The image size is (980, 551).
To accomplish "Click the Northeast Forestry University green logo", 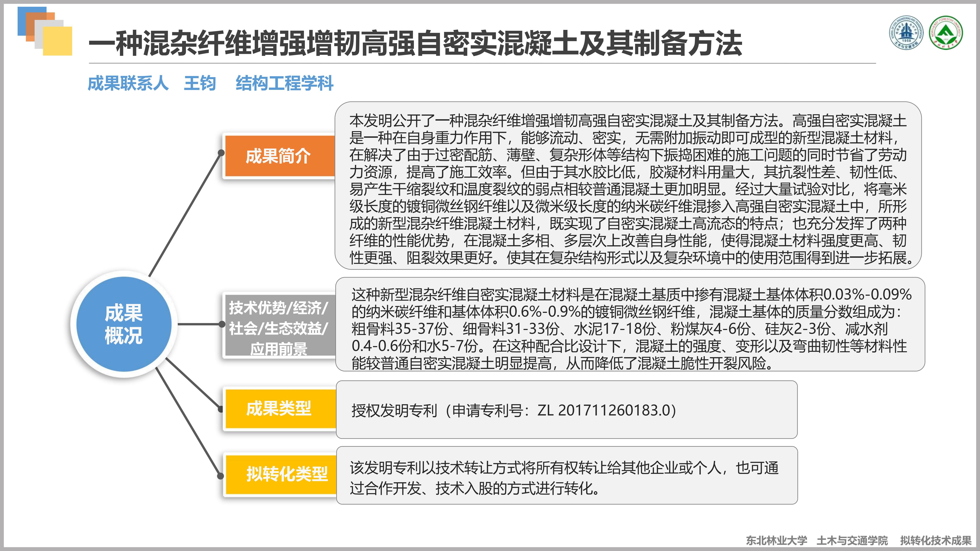I will tap(946, 33).
